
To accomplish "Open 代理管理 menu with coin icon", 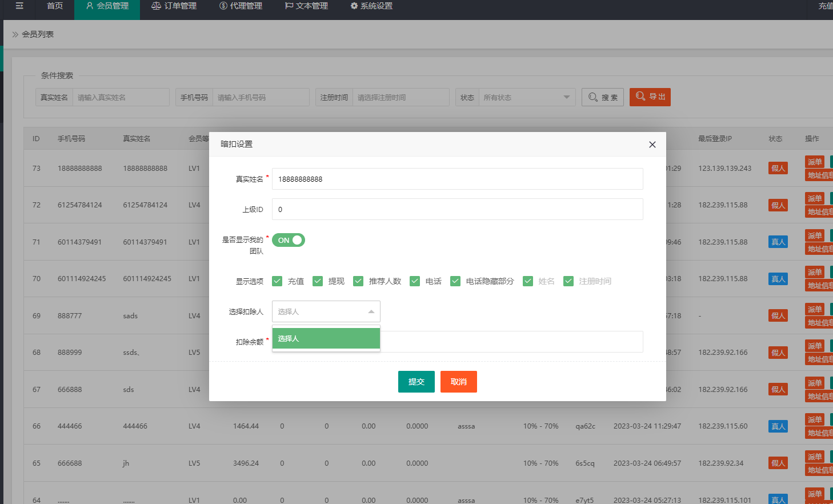I will [241, 6].
